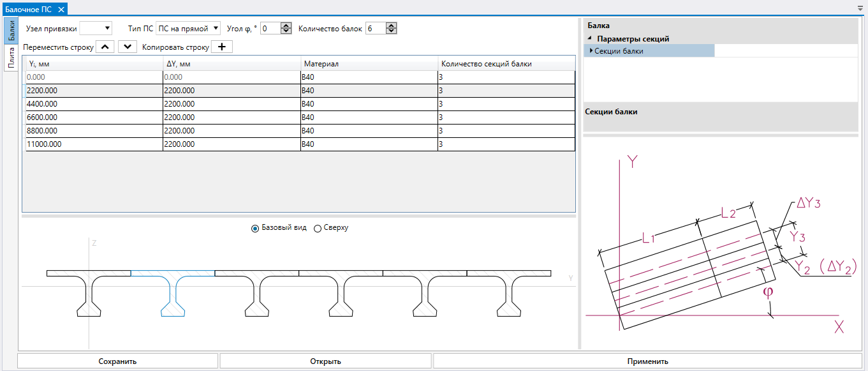Viewport: 868px width, 371px height.
Task: Select the ΔY cell in the 8800.000 row
Action: [232, 131]
